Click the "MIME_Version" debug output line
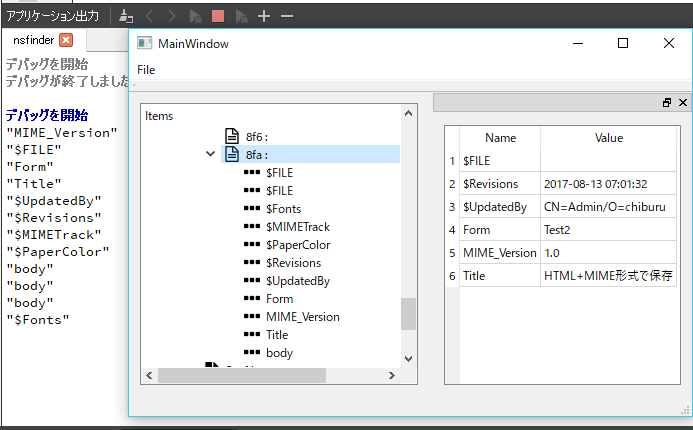 pos(62,133)
